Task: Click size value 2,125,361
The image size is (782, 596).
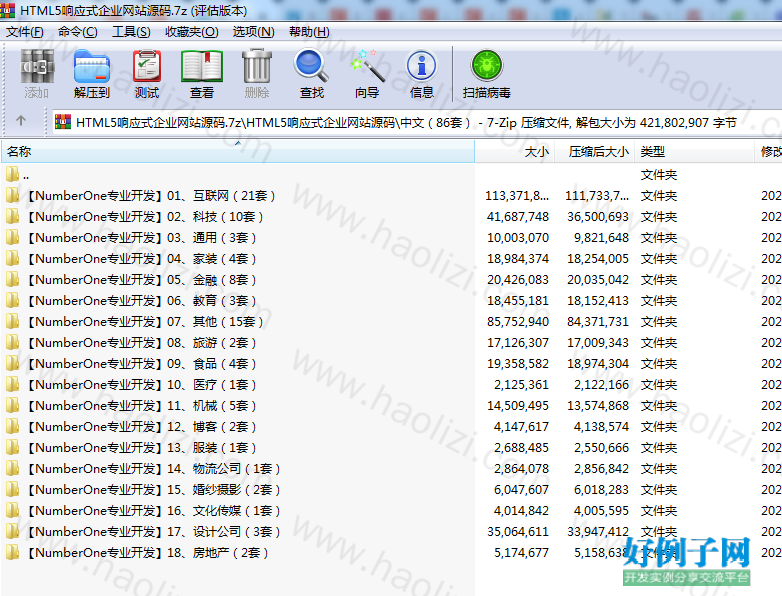Action: pos(522,385)
